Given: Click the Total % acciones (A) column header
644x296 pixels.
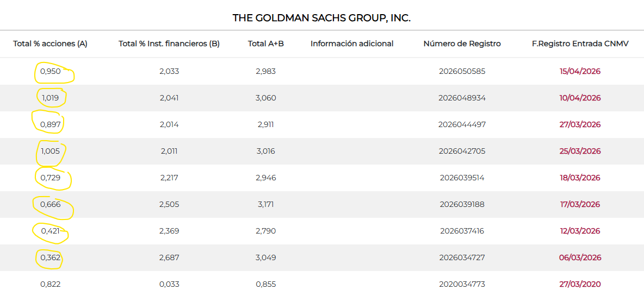Looking at the screenshot, I should 50,43.
